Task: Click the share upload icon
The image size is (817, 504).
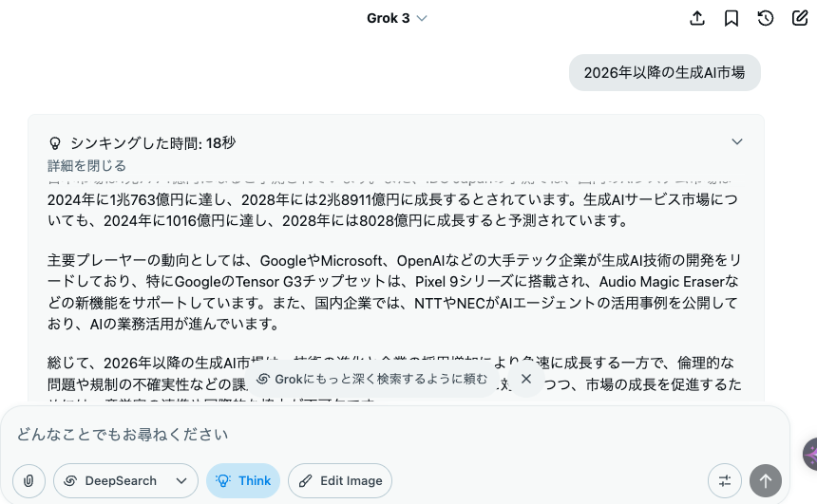Action: (x=697, y=18)
